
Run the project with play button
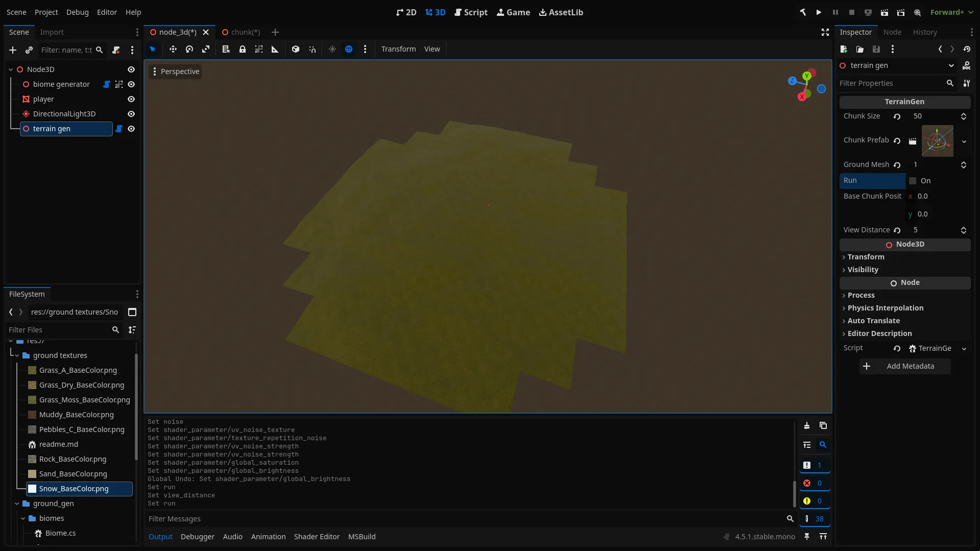tap(819, 12)
